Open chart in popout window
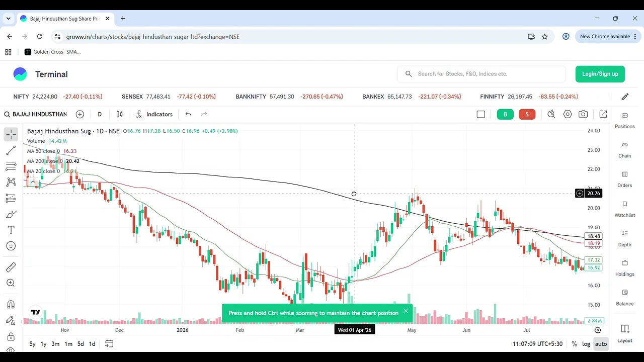 click(x=603, y=114)
